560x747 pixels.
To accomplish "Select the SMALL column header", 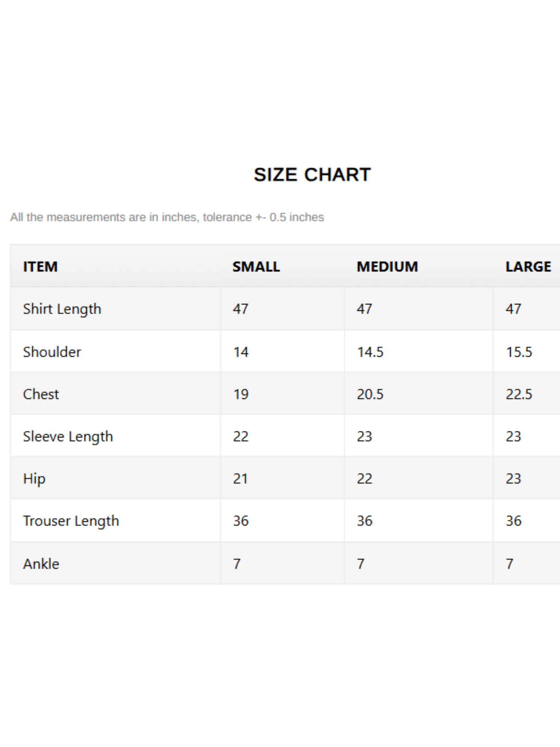I will click(x=256, y=267).
